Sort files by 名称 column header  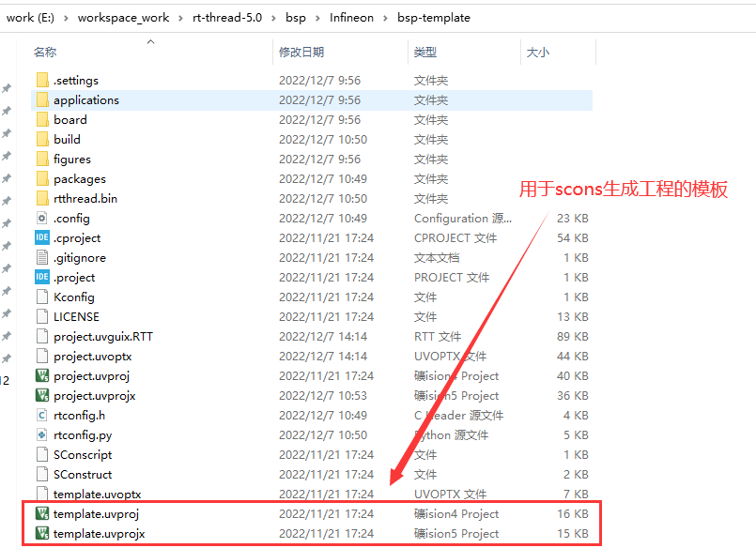pyautogui.click(x=45, y=53)
